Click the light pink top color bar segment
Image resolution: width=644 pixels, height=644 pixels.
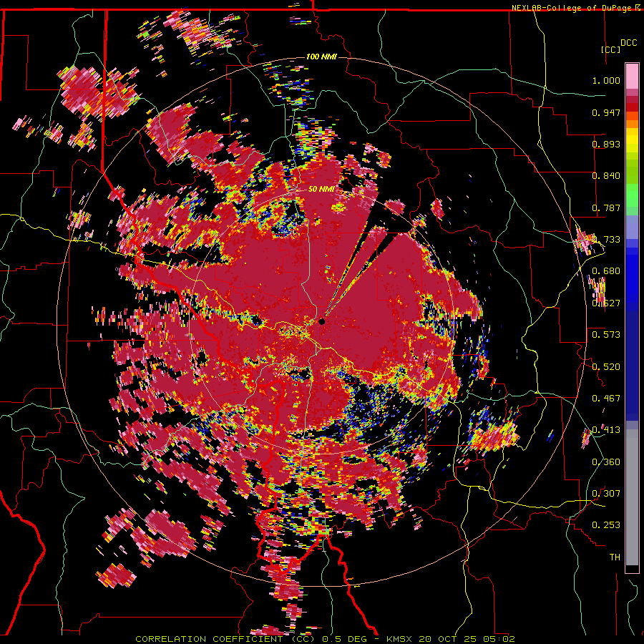click(632, 76)
